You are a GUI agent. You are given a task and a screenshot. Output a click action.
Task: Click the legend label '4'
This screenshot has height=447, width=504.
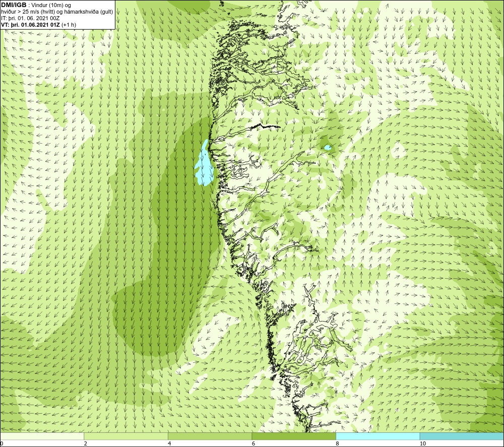(169, 443)
